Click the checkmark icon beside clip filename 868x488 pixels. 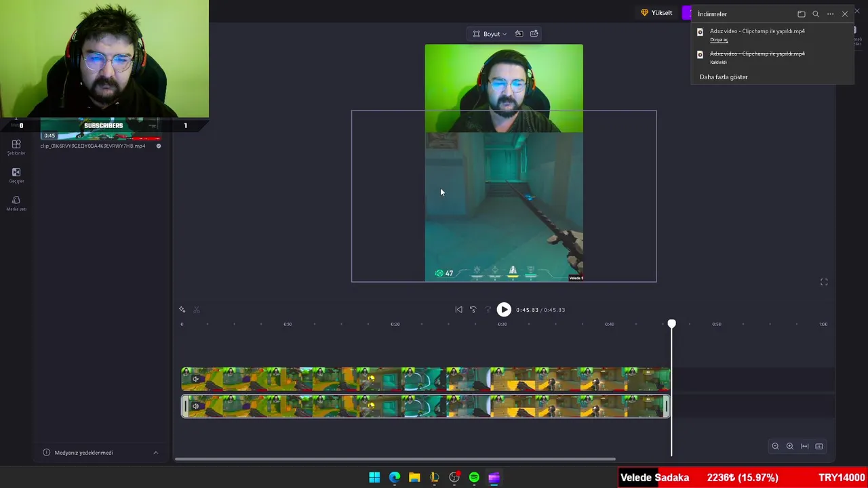[159, 146]
